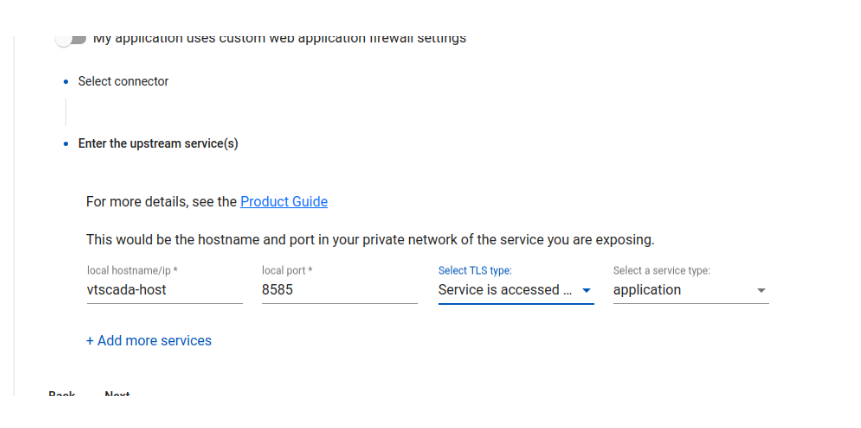Image resolution: width=861 pixels, height=428 pixels.
Task: Click the TLS type dropdown arrow icon
Action: coord(587,291)
